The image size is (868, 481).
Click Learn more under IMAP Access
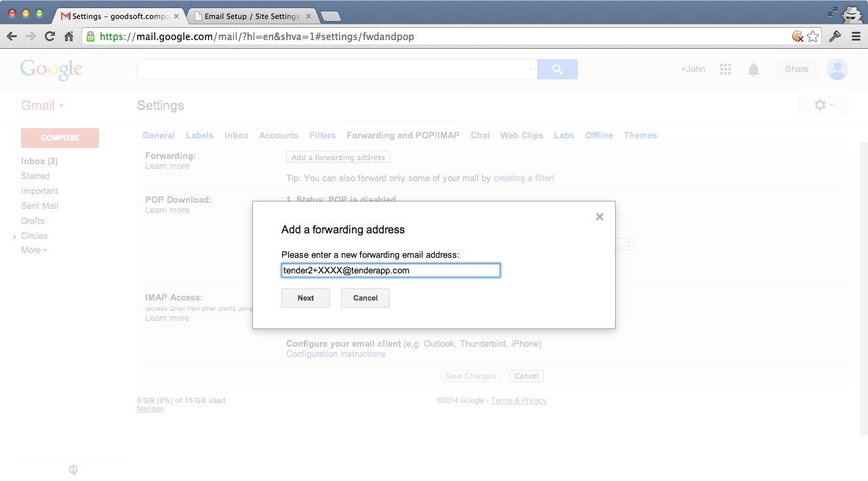point(167,318)
